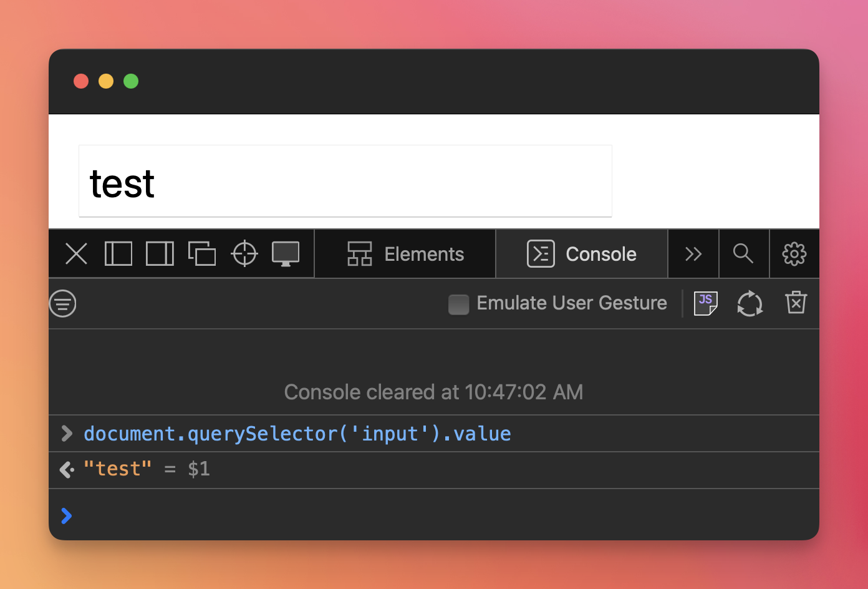The height and width of the screenshot is (589, 868).
Task: Dock the inspector to the right side
Action: (160, 254)
